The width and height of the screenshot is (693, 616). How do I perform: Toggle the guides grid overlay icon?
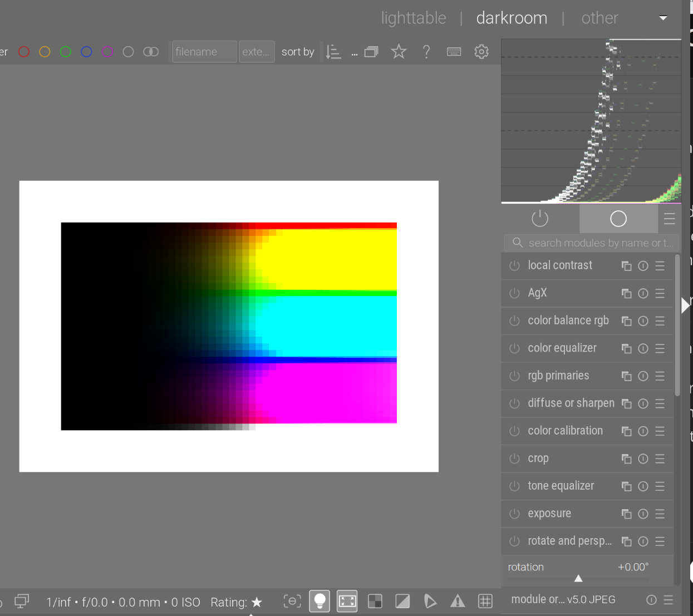tap(485, 601)
